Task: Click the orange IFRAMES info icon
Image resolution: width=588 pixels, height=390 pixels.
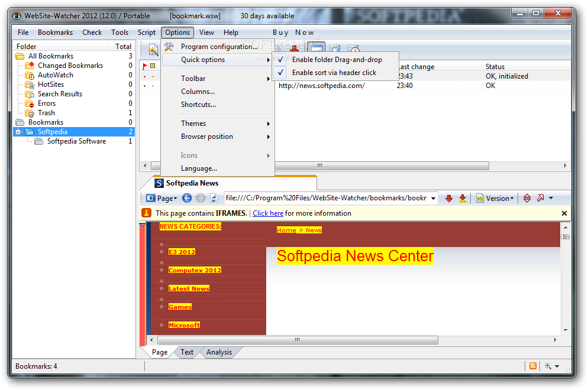Action: click(x=146, y=213)
